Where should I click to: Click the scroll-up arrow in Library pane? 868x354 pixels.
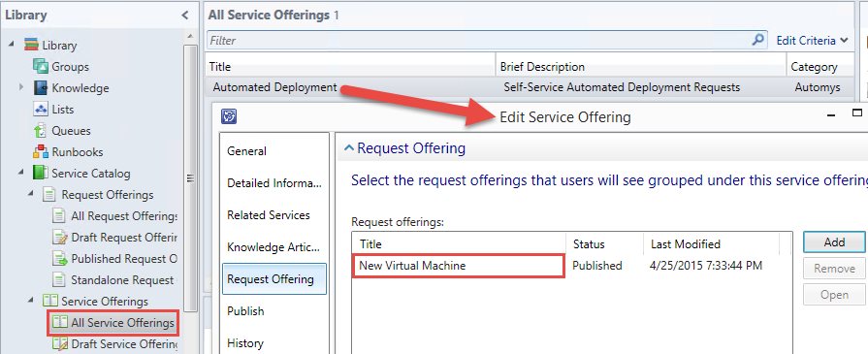(190, 36)
